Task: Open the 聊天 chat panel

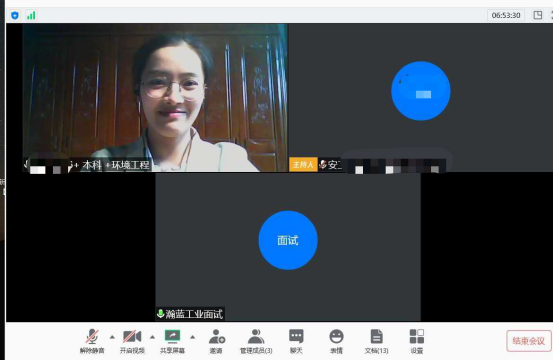Action: point(296,341)
